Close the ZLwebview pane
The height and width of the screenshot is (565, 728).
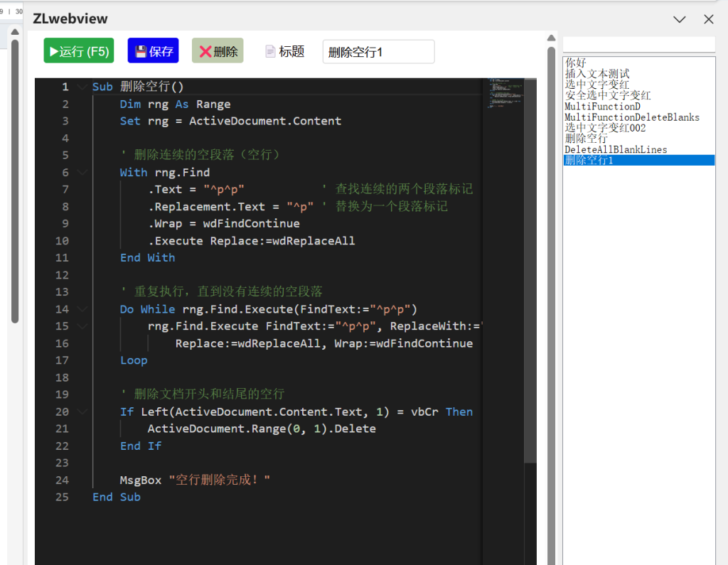pyautogui.click(x=708, y=19)
